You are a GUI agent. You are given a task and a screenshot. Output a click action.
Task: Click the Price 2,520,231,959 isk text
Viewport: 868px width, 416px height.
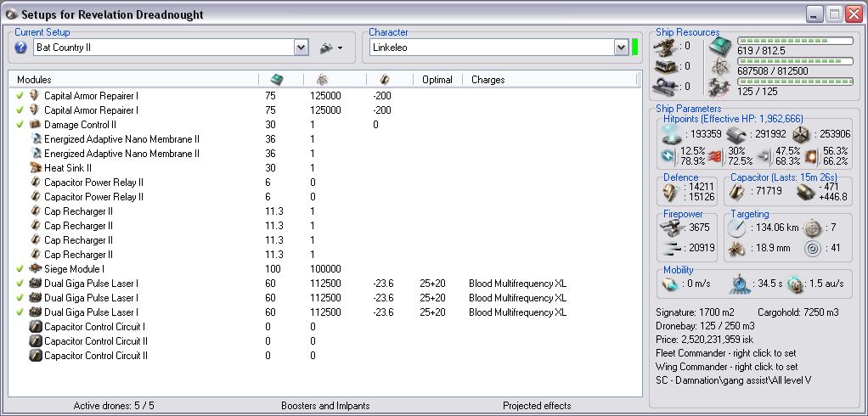click(x=705, y=339)
